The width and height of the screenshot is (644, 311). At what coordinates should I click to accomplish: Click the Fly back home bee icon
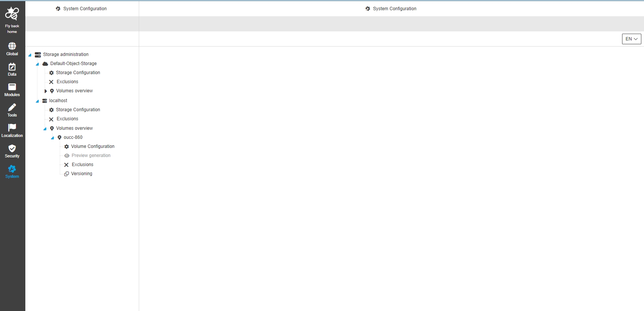tap(12, 14)
